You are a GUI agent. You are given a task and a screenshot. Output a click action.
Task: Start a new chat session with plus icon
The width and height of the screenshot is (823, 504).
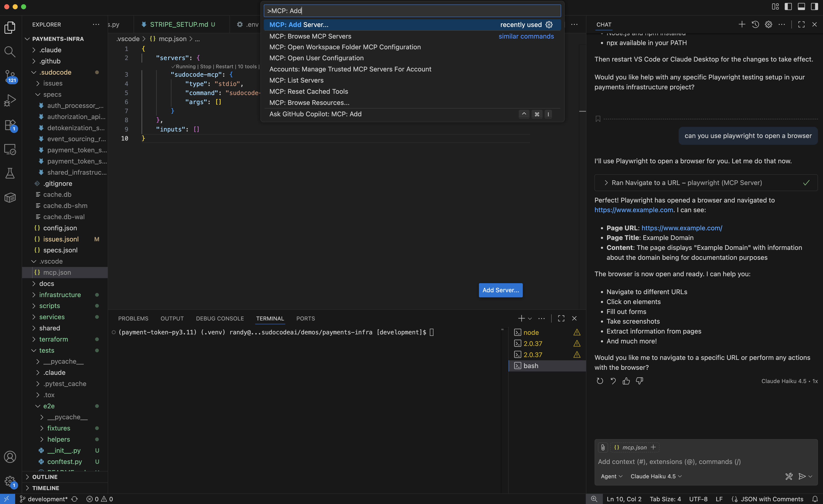coord(741,24)
